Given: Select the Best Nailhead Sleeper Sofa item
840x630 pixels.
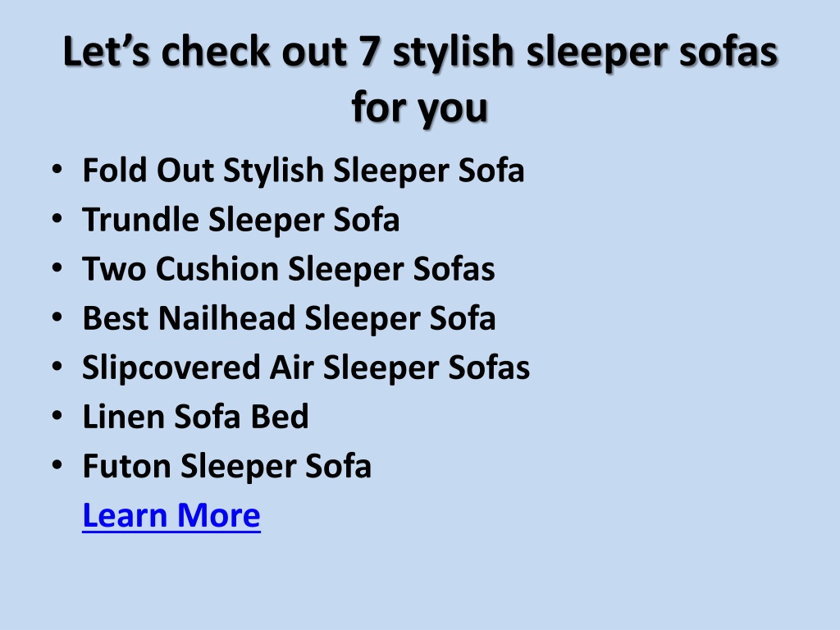Looking at the screenshot, I should click(x=289, y=319).
